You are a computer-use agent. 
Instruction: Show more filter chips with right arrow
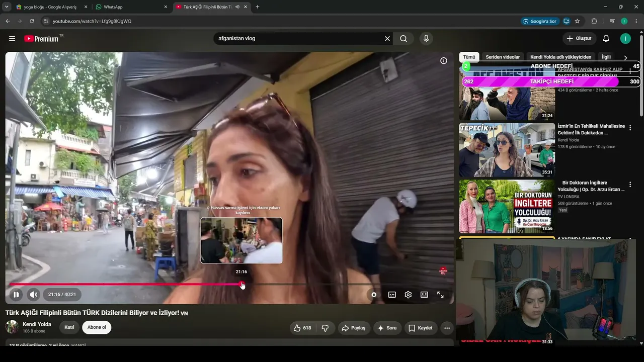coord(625,58)
